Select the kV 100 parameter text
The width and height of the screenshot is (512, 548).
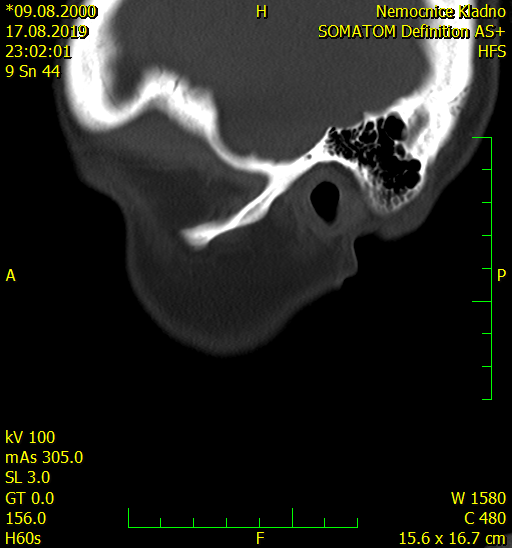click(x=30, y=437)
